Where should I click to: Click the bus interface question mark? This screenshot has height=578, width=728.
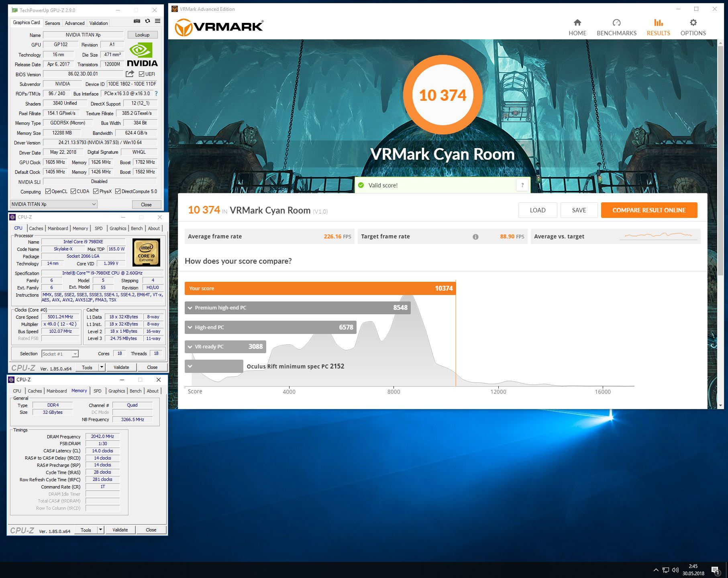point(156,94)
